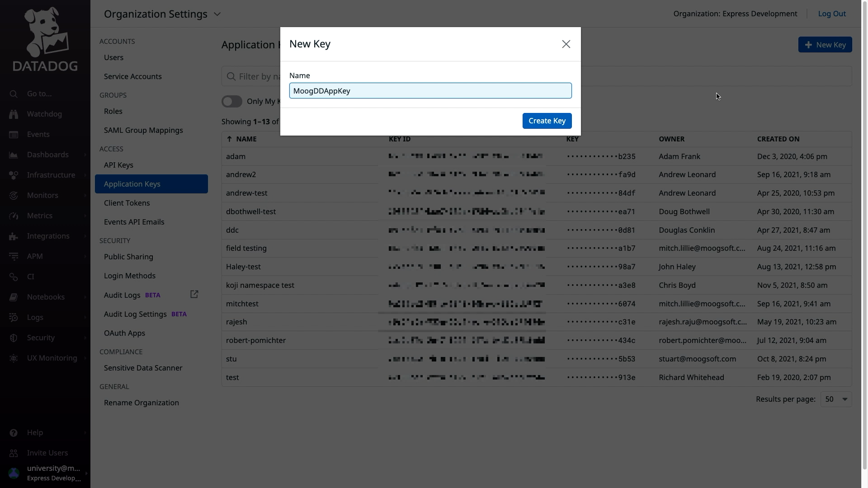Open the Integrations puzzle icon
The height and width of the screenshot is (488, 868).
click(x=14, y=236)
